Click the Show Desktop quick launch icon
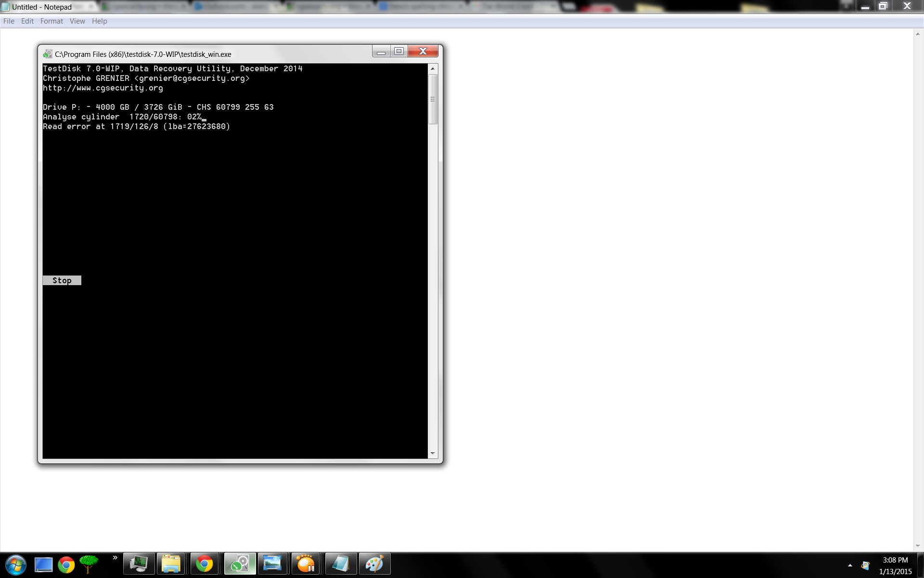 coord(43,565)
